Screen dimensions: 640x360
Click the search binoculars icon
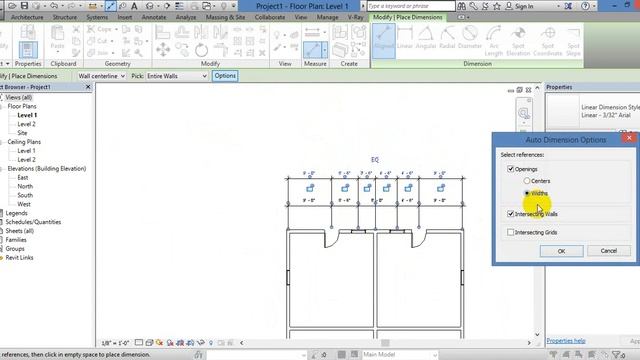tap(462, 6)
